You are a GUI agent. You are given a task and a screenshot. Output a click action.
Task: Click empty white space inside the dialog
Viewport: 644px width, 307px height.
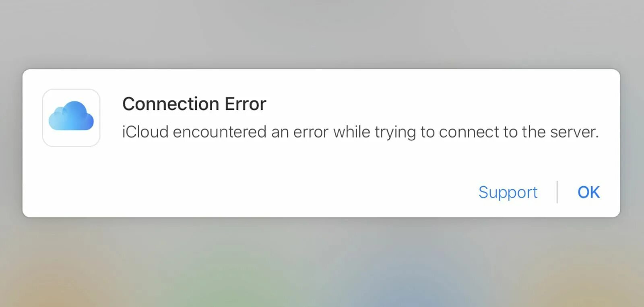282,181
